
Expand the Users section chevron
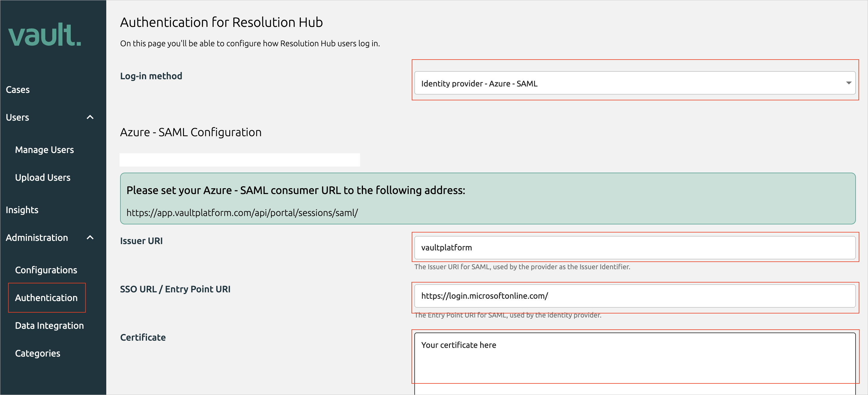pyautogui.click(x=90, y=117)
